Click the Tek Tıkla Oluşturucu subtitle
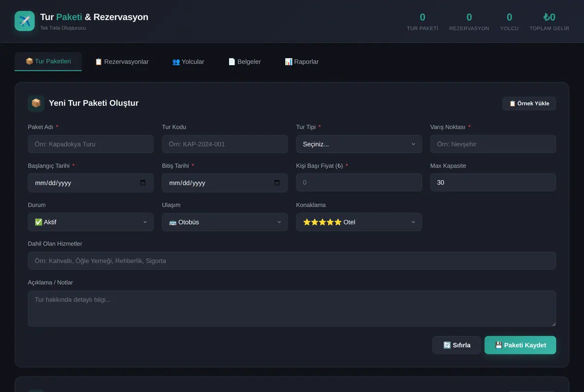 [x=63, y=28]
